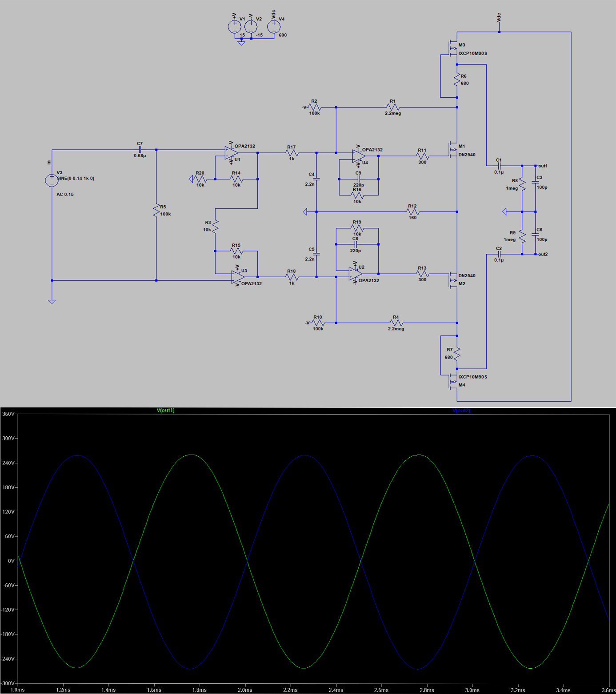Select the C1 0.1µ output capacitor
Screen dimensions: 616x694
[x=499, y=166]
